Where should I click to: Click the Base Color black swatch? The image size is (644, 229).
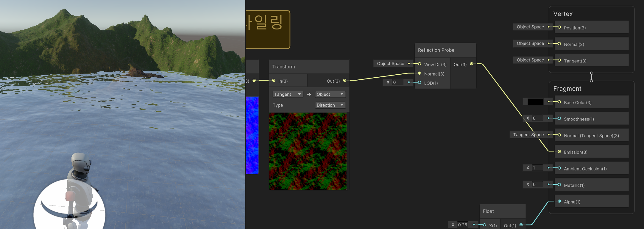pyautogui.click(x=535, y=102)
